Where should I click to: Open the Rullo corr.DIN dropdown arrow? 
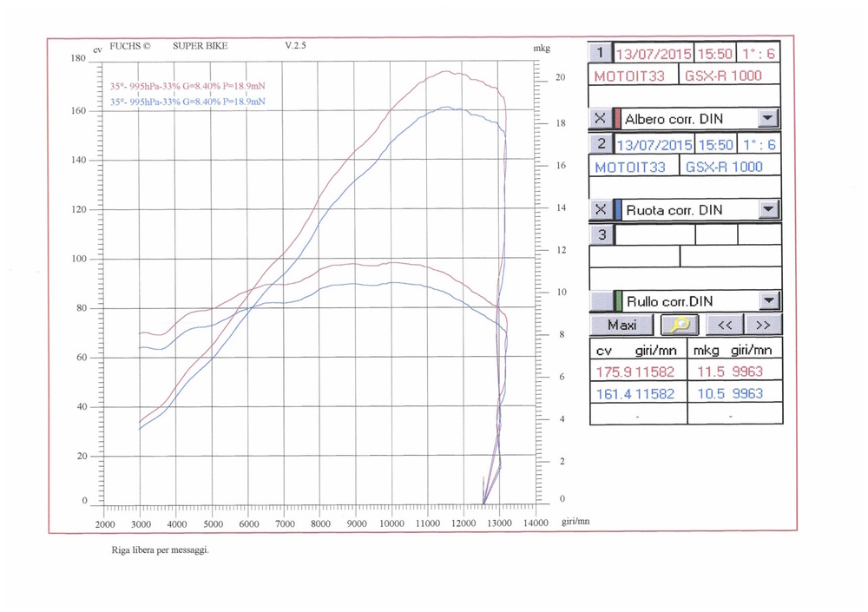pos(768,301)
